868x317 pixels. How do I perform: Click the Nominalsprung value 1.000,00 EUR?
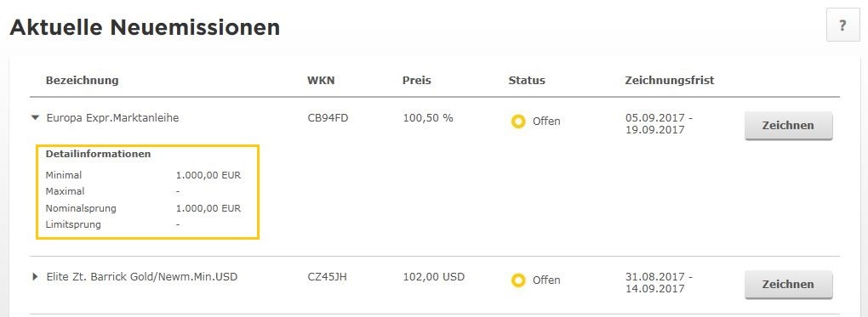pos(208,208)
